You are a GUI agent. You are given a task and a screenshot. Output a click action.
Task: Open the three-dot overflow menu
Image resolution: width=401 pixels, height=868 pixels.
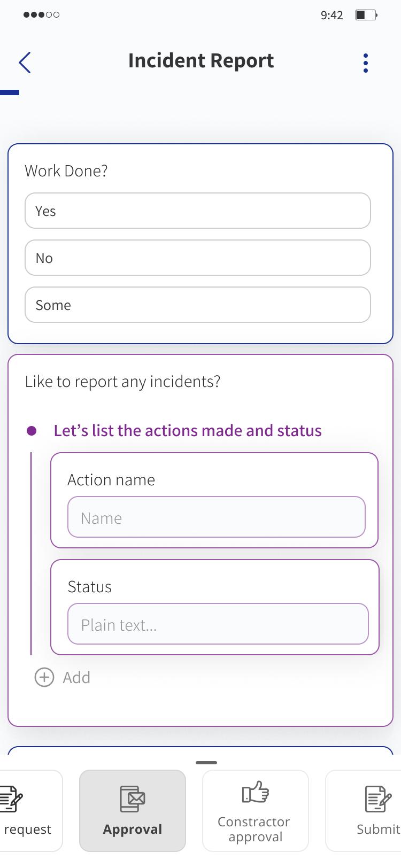(366, 63)
